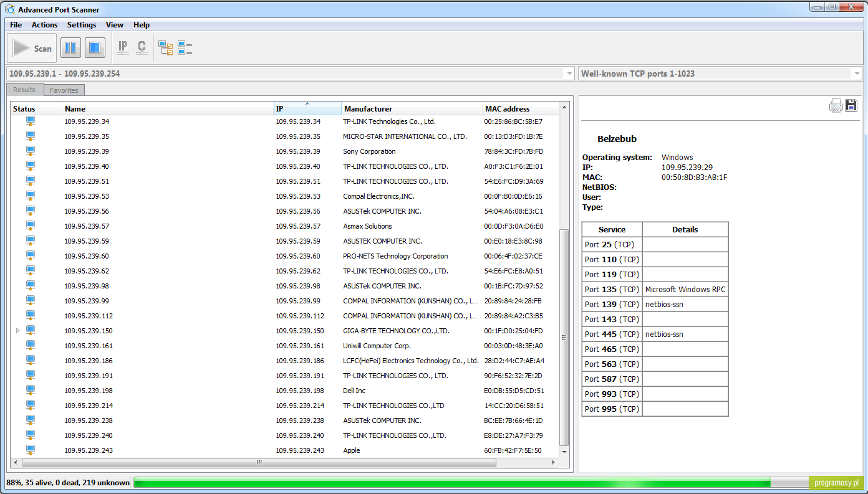Open the View menu
Viewport: 868px width, 494px height.
pyautogui.click(x=115, y=25)
